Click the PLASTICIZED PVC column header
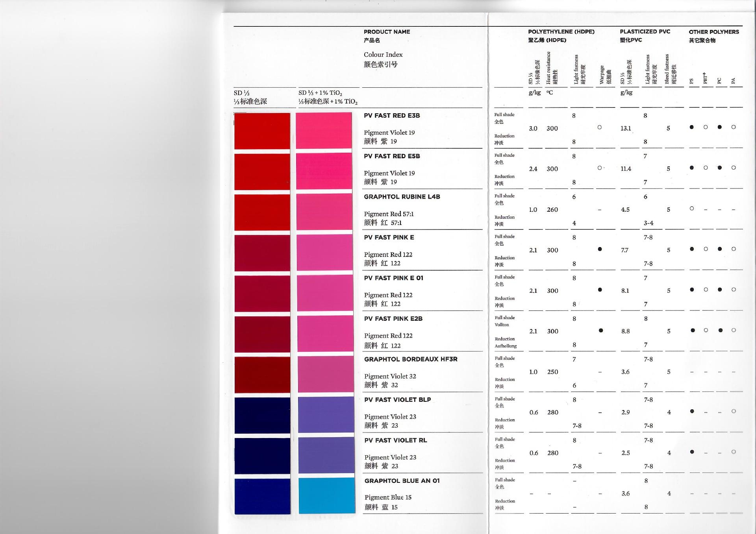Viewport: 756px width, 534px height. pyautogui.click(x=645, y=31)
